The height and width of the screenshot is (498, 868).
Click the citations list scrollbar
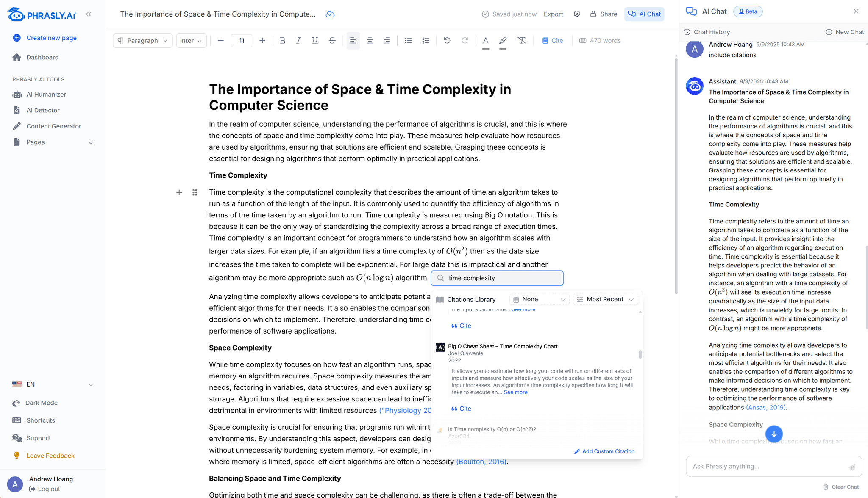tap(640, 354)
